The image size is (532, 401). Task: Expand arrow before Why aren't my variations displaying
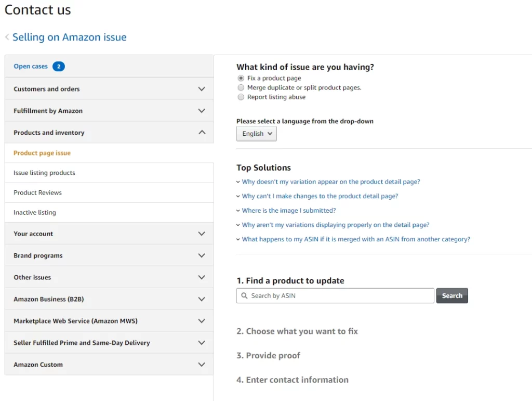[238, 225]
